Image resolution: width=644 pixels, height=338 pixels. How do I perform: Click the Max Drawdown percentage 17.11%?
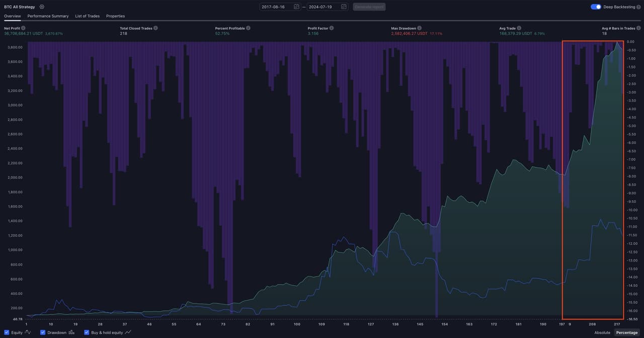[x=436, y=33]
